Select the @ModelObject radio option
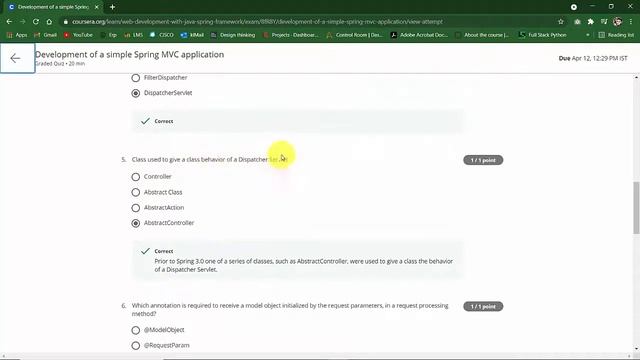Screen dimensions: 640x360 click(x=136, y=330)
